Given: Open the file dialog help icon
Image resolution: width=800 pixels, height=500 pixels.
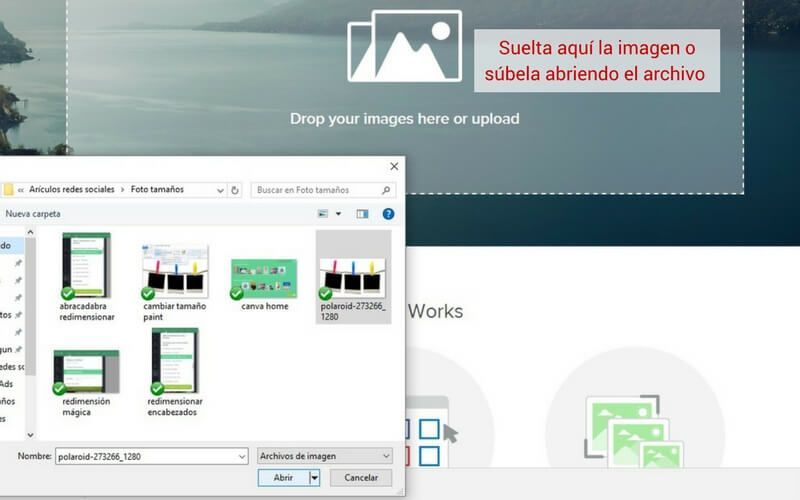Looking at the screenshot, I should [388, 214].
